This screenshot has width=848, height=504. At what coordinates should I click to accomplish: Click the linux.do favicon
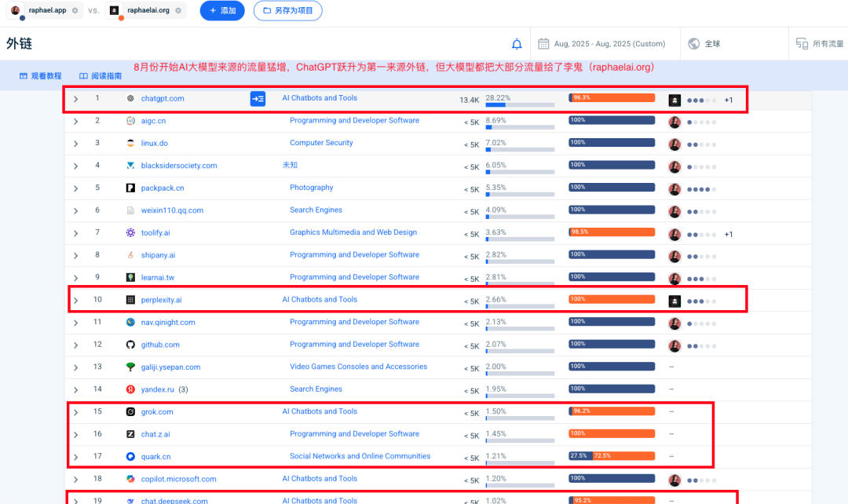tap(130, 144)
